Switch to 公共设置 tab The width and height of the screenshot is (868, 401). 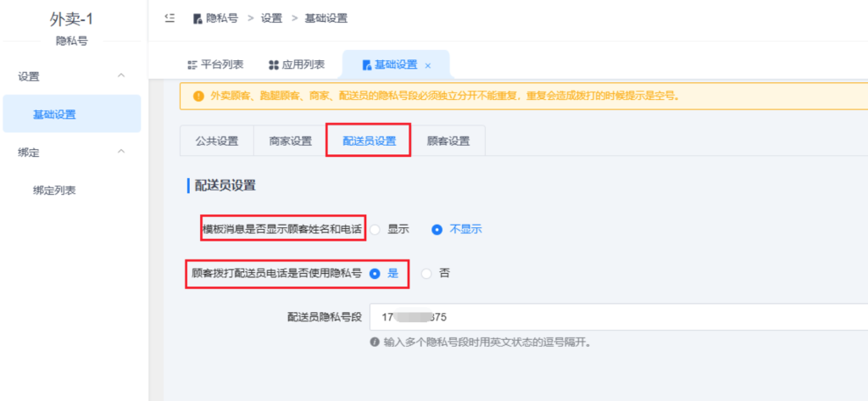[217, 142]
